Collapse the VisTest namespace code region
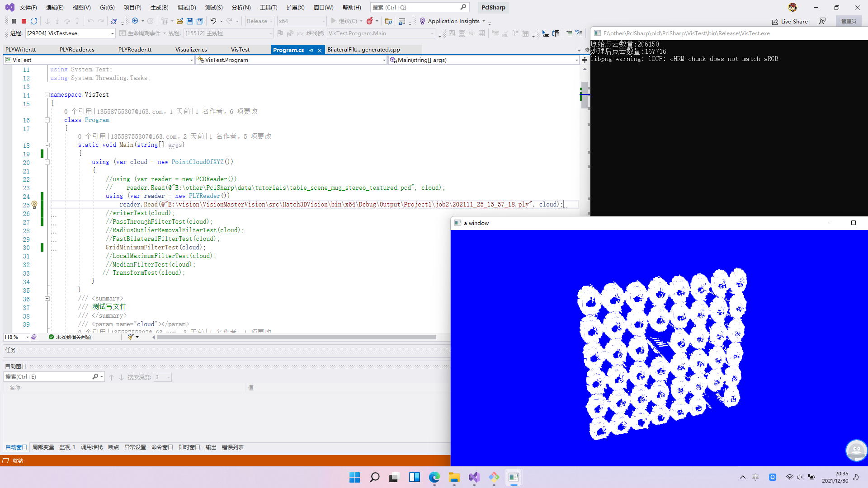This screenshot has width=868, height=488. point(47,94)
